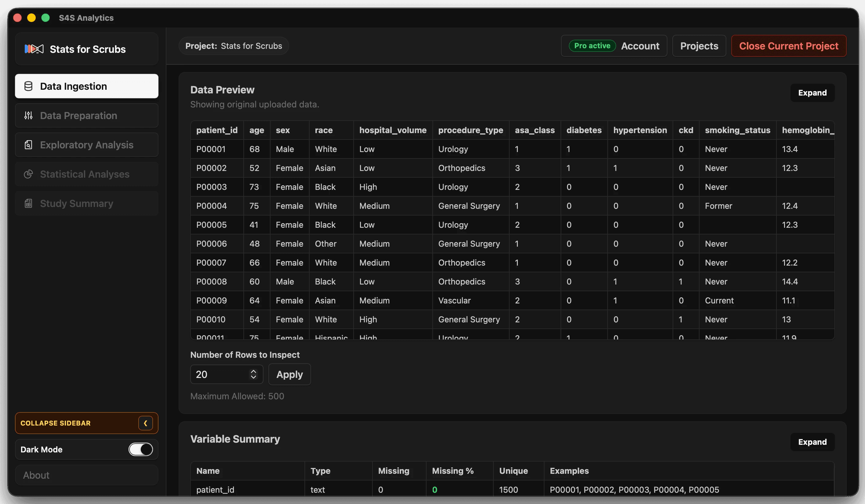Click the collapse sidebar chevron icon
The image size is (865, 504).
coord(145,423)
